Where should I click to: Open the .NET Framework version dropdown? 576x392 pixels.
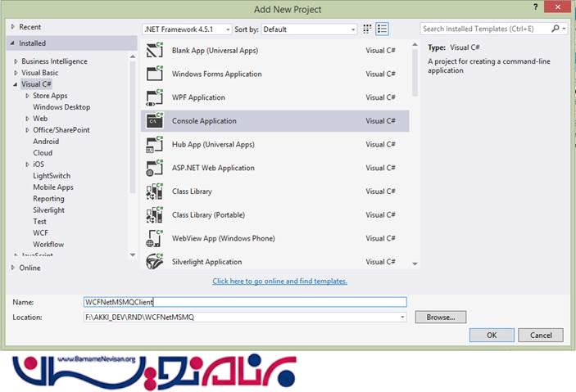tap(188, 29)
